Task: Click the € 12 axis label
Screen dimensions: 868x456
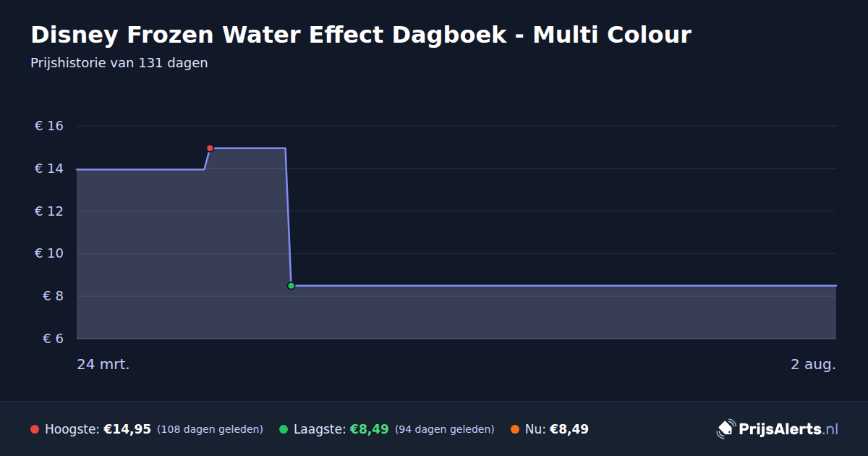Action: coord(49,211)
